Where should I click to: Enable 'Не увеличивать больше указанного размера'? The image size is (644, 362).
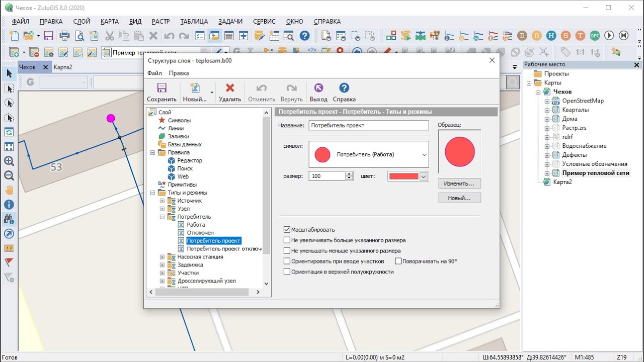click(287, 240)
